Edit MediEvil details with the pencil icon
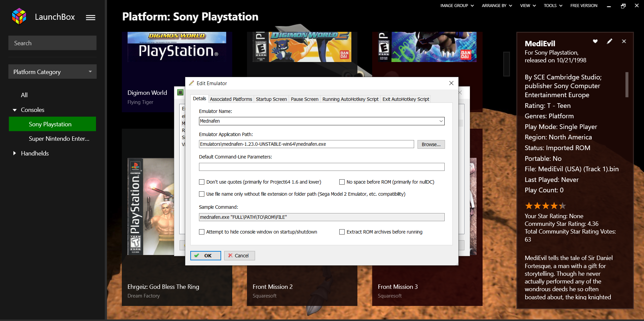The width and height of the screenshot is (644, 321). click(x=609, y=41)
